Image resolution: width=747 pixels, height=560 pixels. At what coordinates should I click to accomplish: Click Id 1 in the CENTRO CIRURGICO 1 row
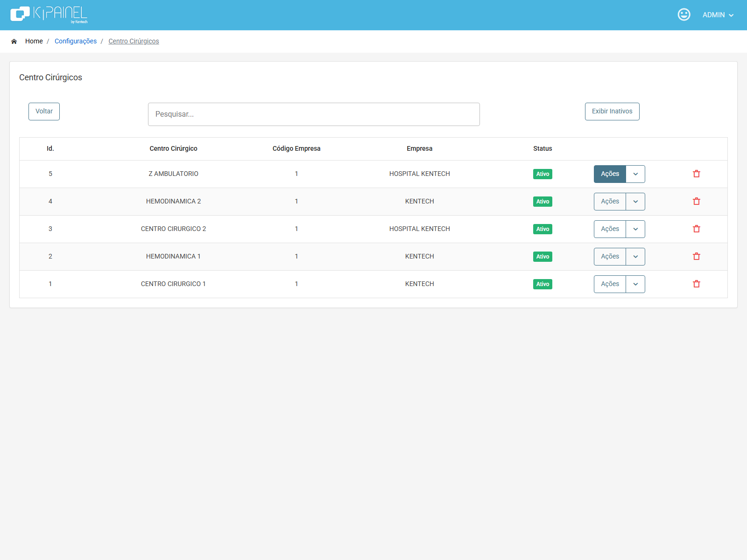click(x=50, y=284)
